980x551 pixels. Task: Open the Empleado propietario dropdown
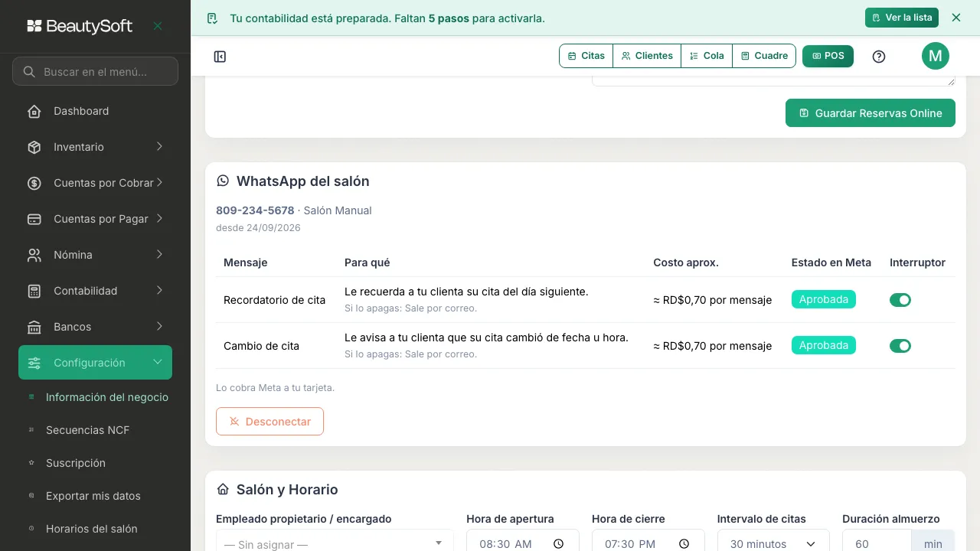coord(335,542)
